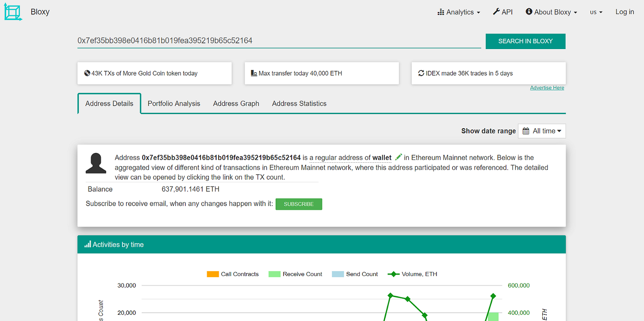
Task: Switch to the Address Graph tab
Action: [236, 103]
